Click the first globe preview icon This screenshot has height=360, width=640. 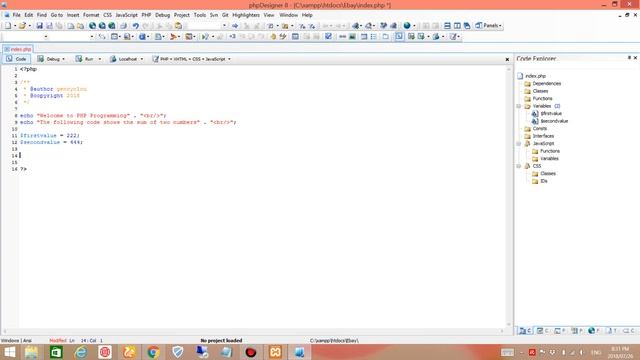click(x=92, y=26)
